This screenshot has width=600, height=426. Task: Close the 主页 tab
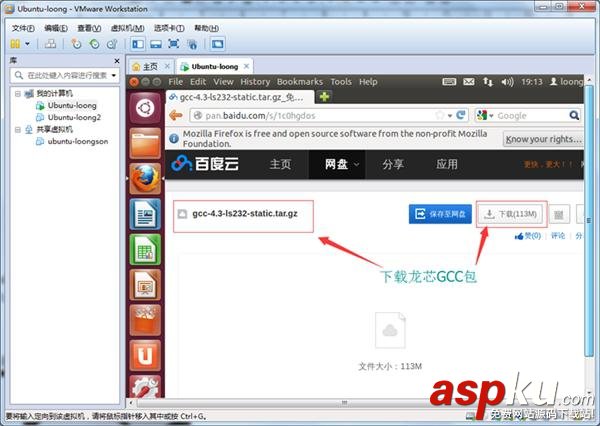167,66
